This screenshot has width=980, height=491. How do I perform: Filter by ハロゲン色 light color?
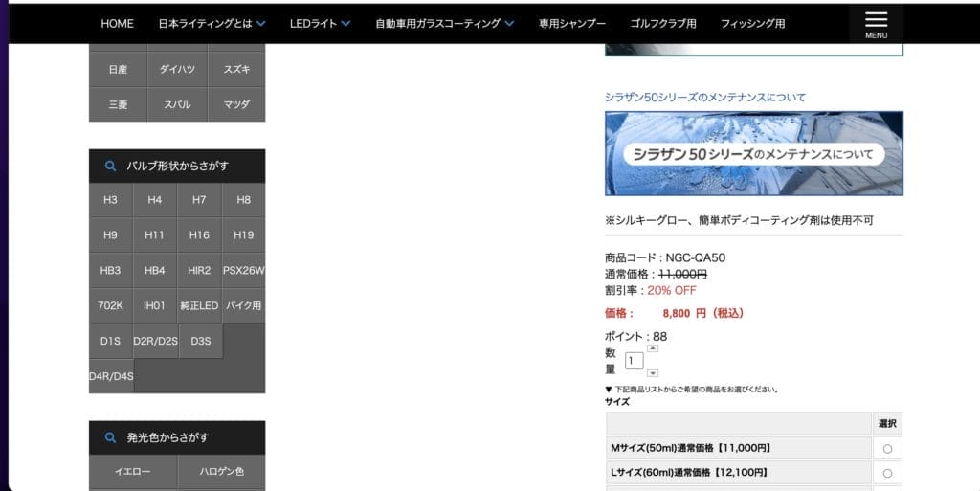[222, 472]
